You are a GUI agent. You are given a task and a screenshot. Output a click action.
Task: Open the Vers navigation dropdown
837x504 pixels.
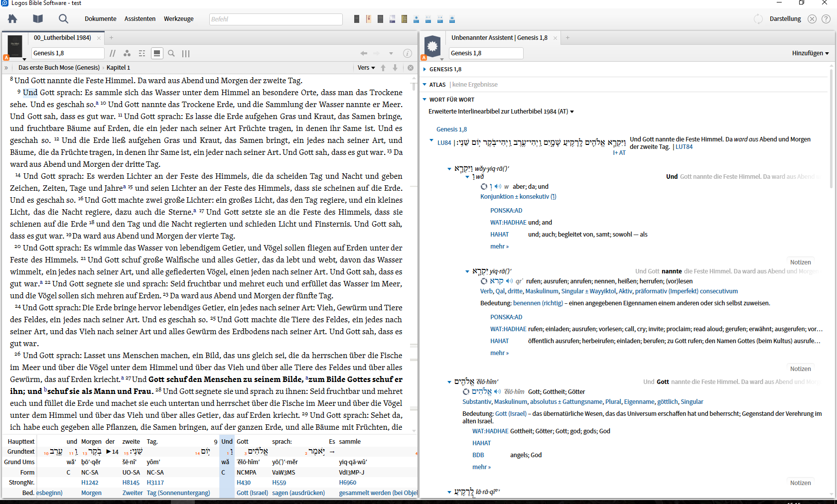366,68
